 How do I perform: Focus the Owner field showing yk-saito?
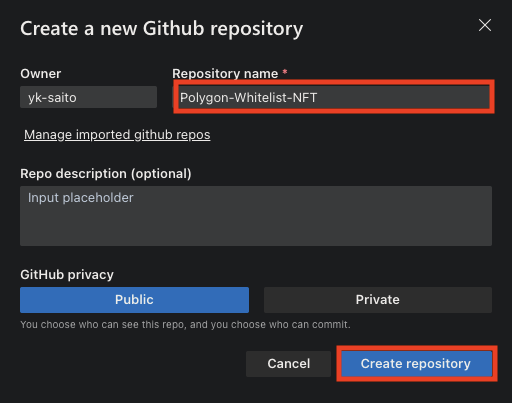coord(88,97)
